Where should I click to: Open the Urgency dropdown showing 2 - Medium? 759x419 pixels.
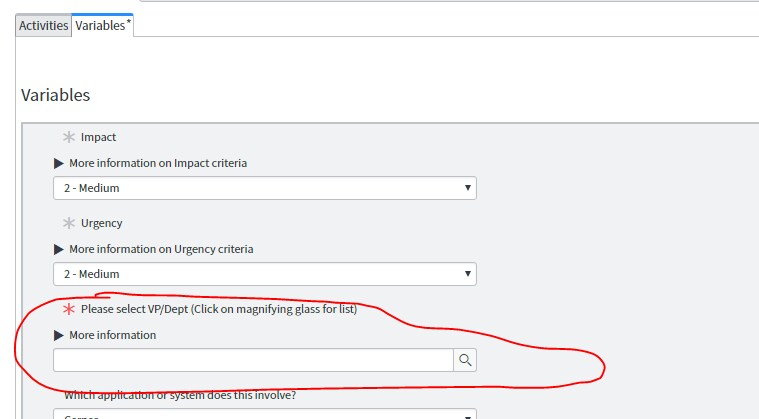pyautogui.click(x=265, y=274)
